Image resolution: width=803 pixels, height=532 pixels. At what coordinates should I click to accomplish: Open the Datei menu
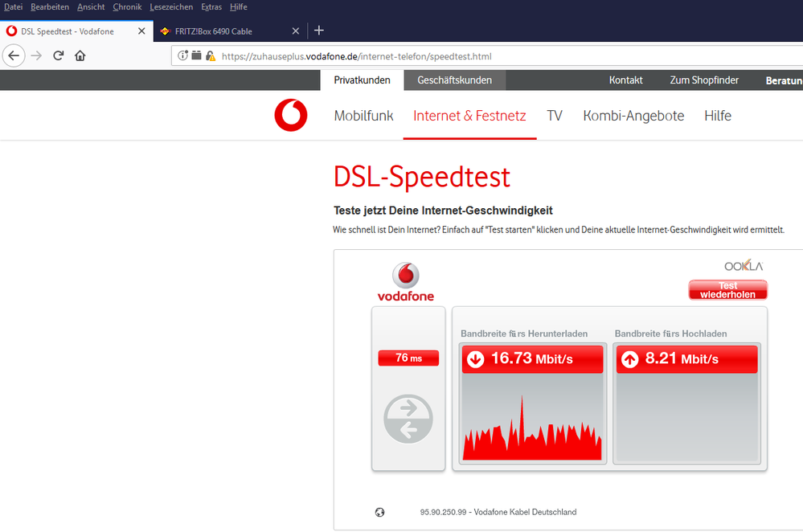point(14,6)
